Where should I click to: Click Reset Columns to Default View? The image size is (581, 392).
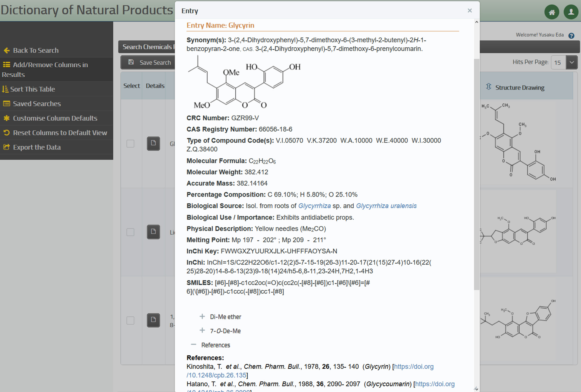tap(57, 133)
